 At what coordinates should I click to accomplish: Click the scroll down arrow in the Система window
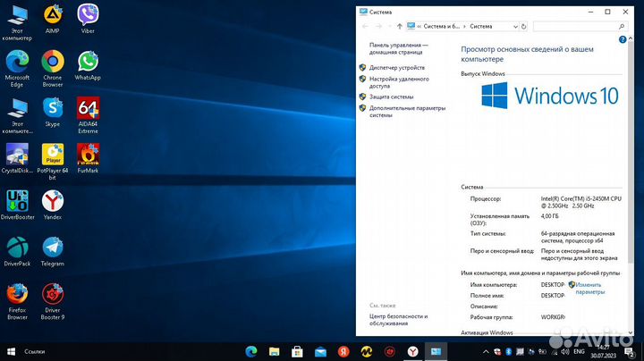coord(631,332)
